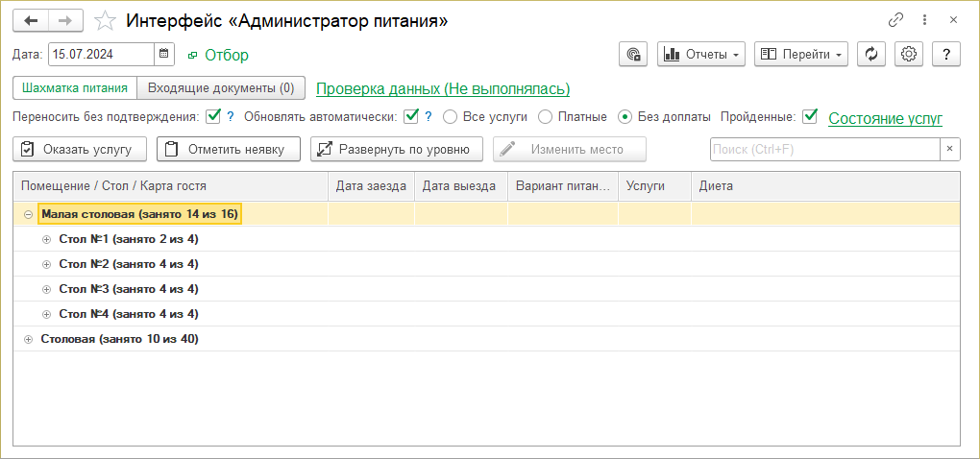Screen dimensions: 980x459
Task: Click the search field 'Поиск (Ctrl+F)'
Action: [823, 149]
